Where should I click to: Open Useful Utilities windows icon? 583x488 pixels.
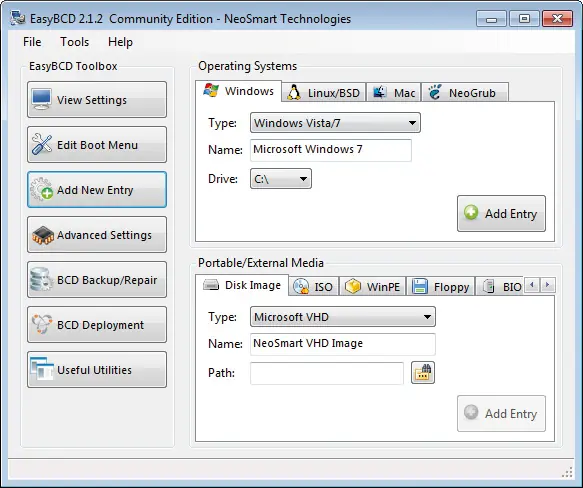pos(41,369)
